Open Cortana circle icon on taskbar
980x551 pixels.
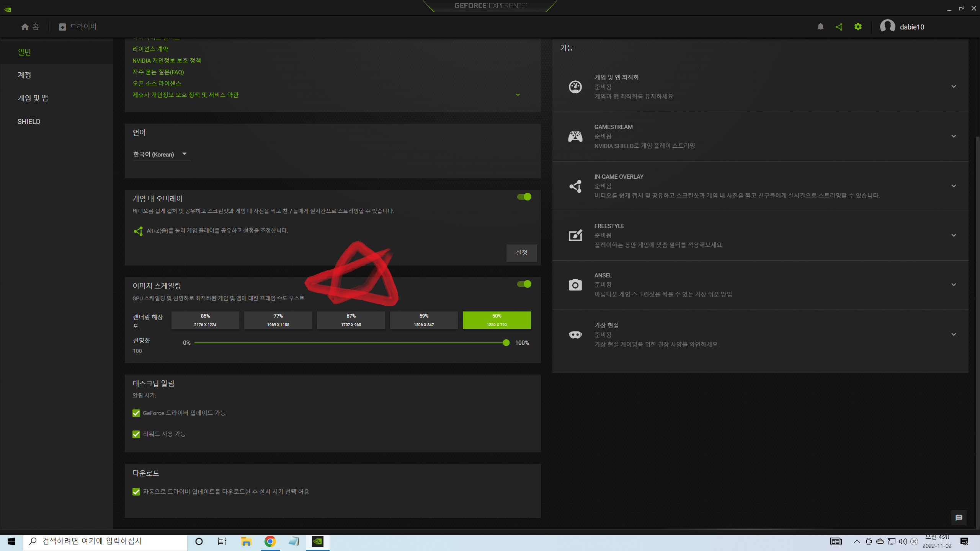[x=199, y=541]
